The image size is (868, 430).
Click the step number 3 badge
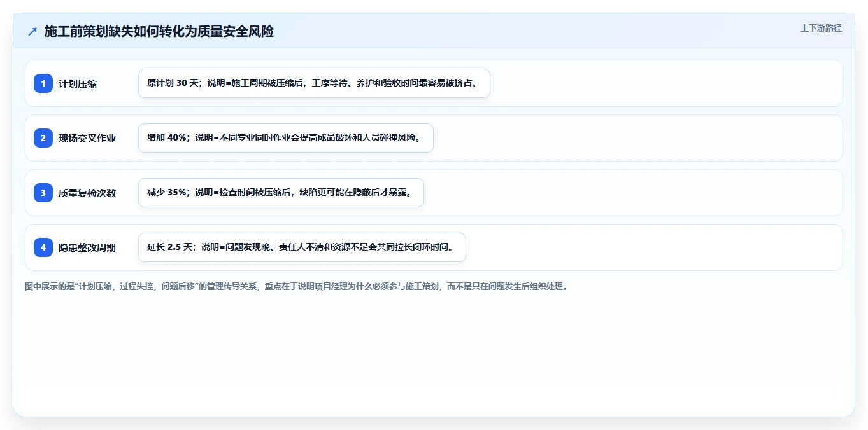click(43, 193)
